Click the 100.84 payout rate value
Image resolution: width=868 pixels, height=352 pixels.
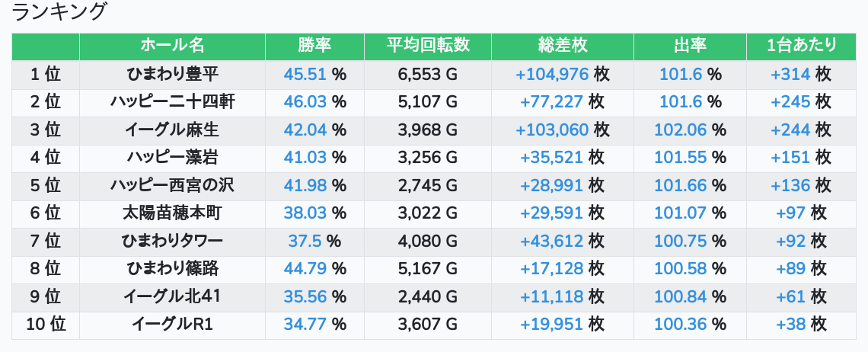pos(680,297)
